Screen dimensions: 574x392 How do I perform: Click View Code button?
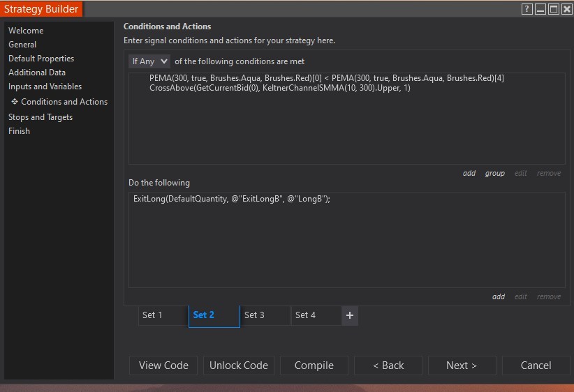163,365
